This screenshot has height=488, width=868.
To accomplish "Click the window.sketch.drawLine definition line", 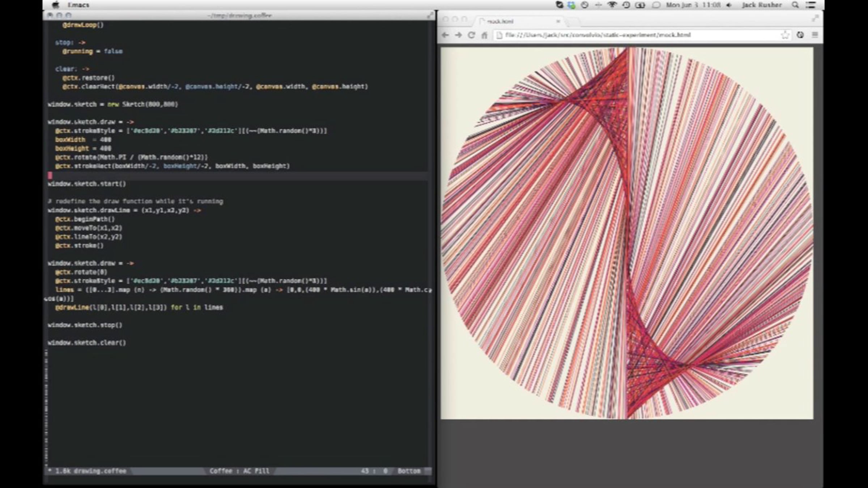I will tap(124, 210).
